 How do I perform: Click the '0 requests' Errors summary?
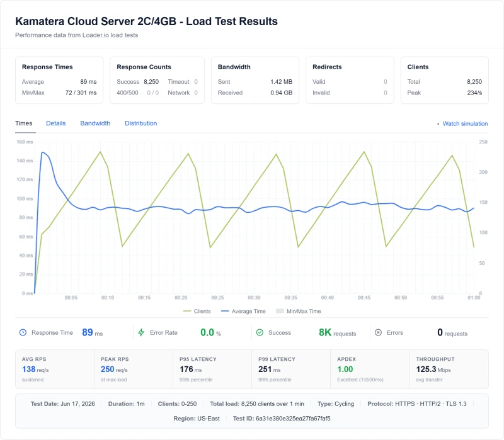(x=452, y=332)
